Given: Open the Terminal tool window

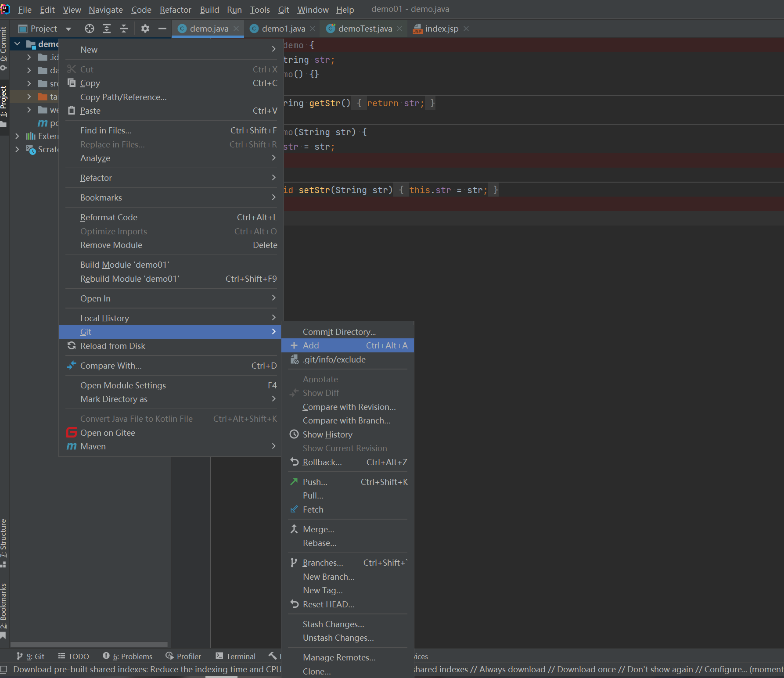Looking at the screenshot, I should tap(235, 656).
